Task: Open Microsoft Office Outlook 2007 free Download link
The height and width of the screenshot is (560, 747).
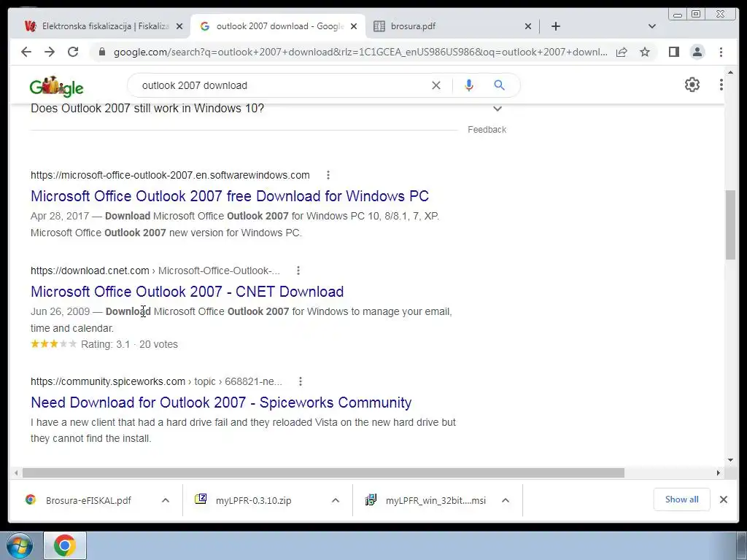Action: (x=230, y=196)
